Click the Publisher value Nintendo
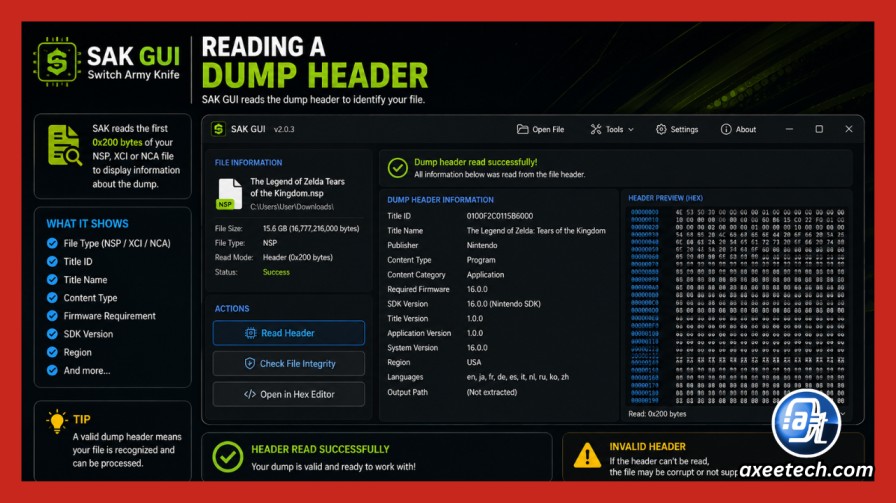 tap(482, 245)
